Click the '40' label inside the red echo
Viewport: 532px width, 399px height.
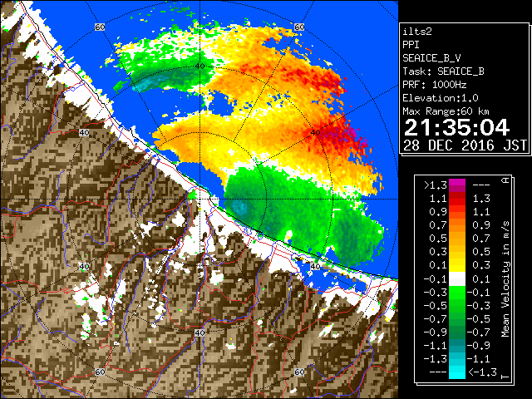pos(316,133)
